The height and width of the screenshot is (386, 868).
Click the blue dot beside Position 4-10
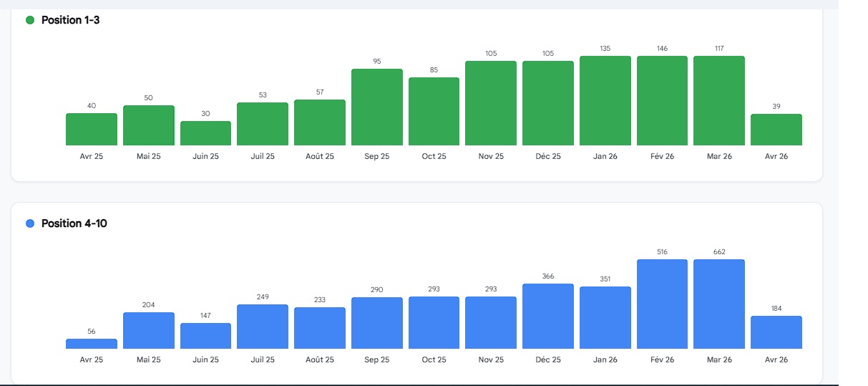(30, 223)
